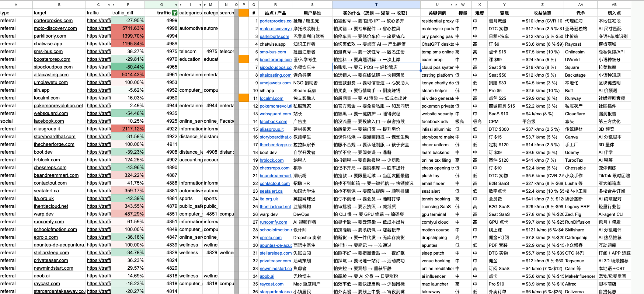The width and height of the screenshot is (644, 294).
Task: Open parkliborly.com link in 站点/产品 column
Action: click(274, 36)
